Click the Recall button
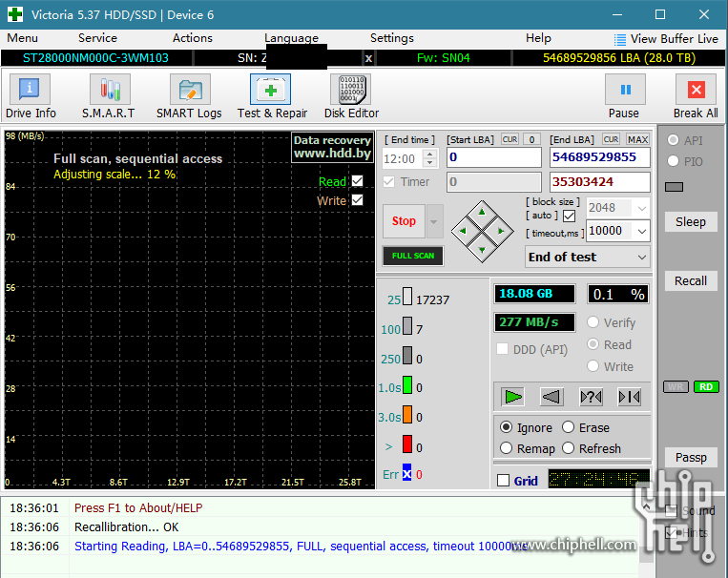 [x=691, y=280]
